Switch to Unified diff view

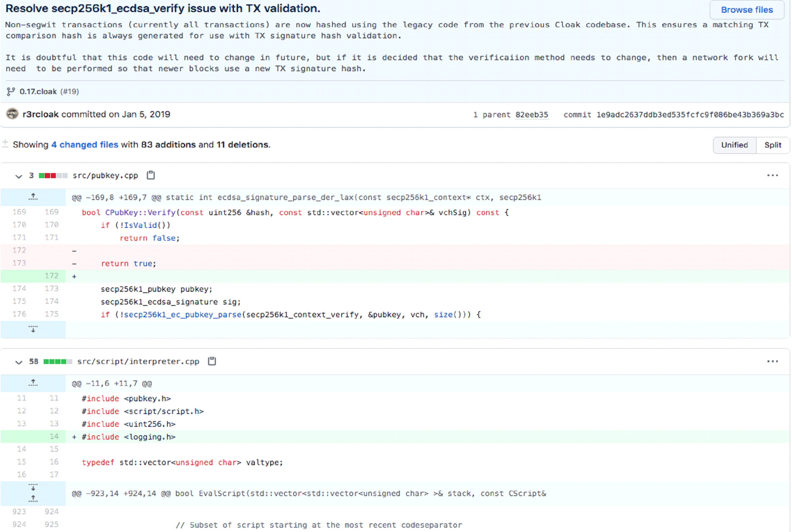[x=734, y=145]
